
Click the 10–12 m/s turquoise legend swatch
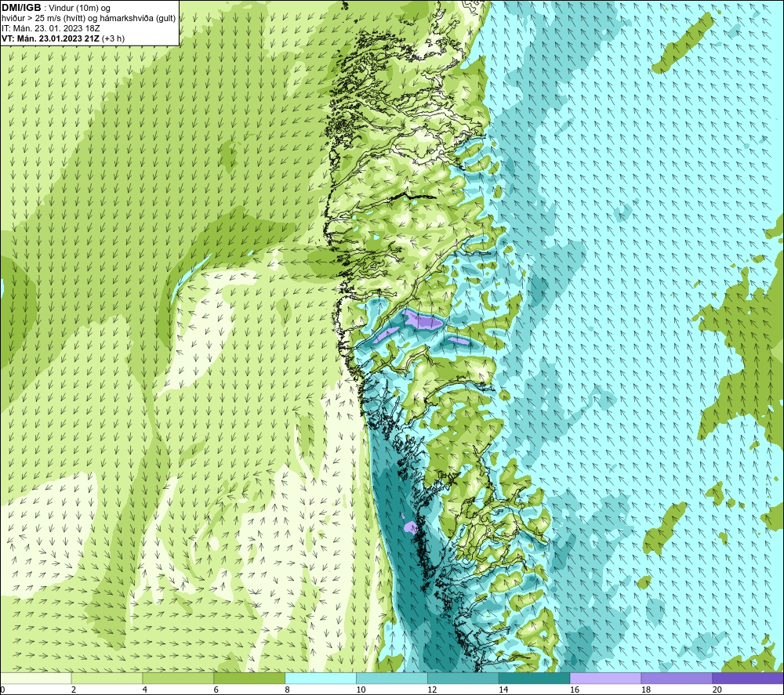point(392,678)
